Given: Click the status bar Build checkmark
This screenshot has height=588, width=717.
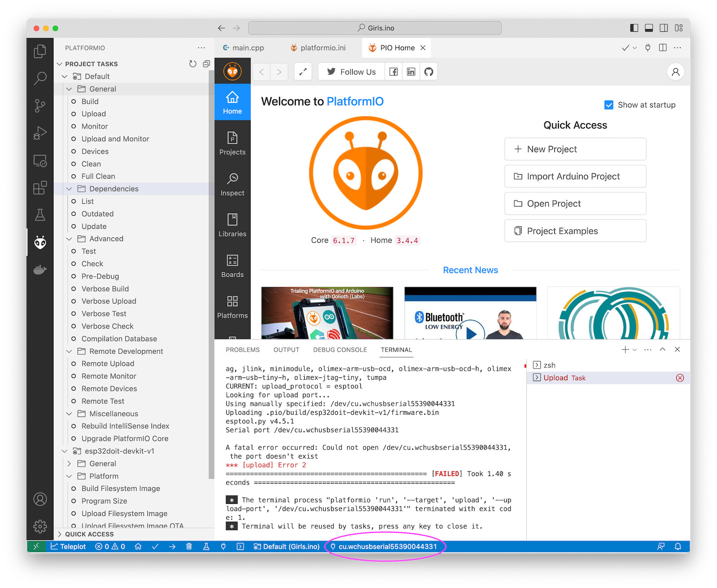Looking at the screenshot, I should click(155, 546).
